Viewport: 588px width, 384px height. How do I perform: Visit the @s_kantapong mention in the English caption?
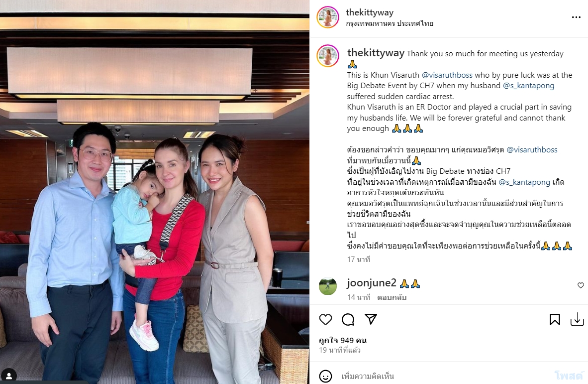coord(528,86)
